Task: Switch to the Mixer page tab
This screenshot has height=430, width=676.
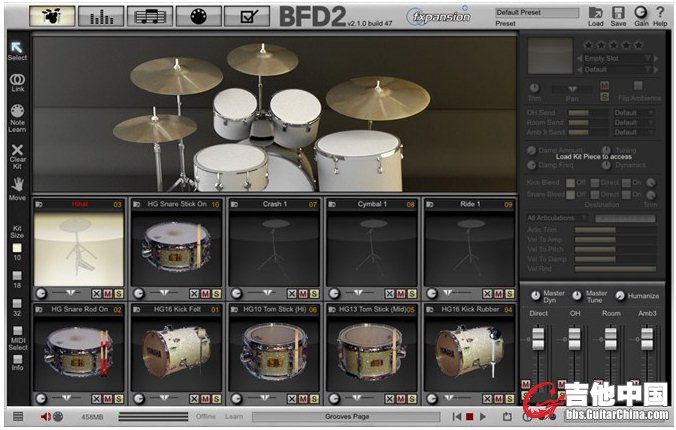Action: click(101, 16)
